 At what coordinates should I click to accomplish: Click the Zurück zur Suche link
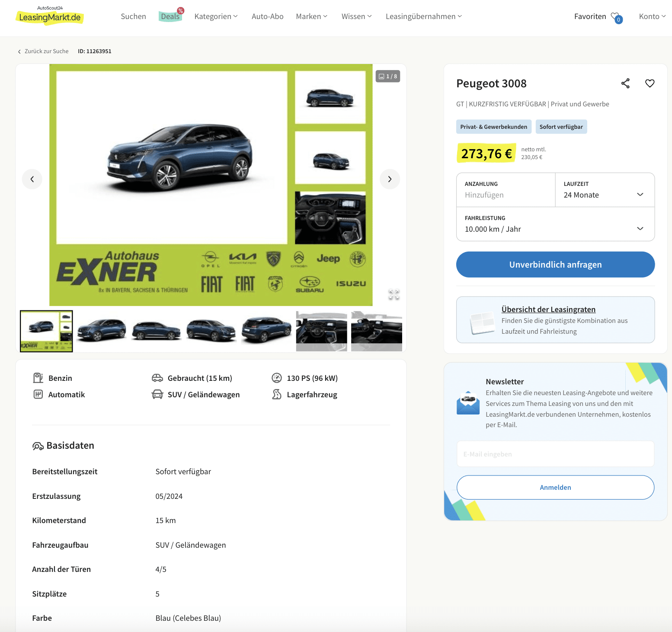pyautogui.click(x=46, y=51)
